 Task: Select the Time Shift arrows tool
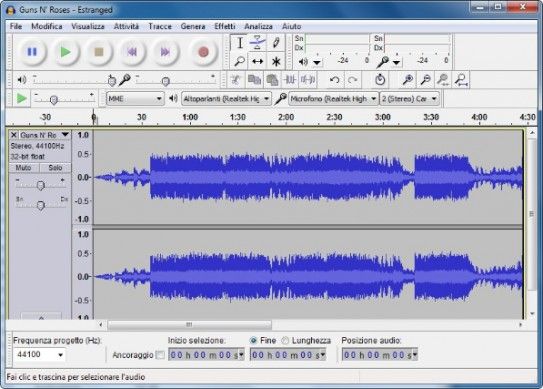tap(257, 61)
